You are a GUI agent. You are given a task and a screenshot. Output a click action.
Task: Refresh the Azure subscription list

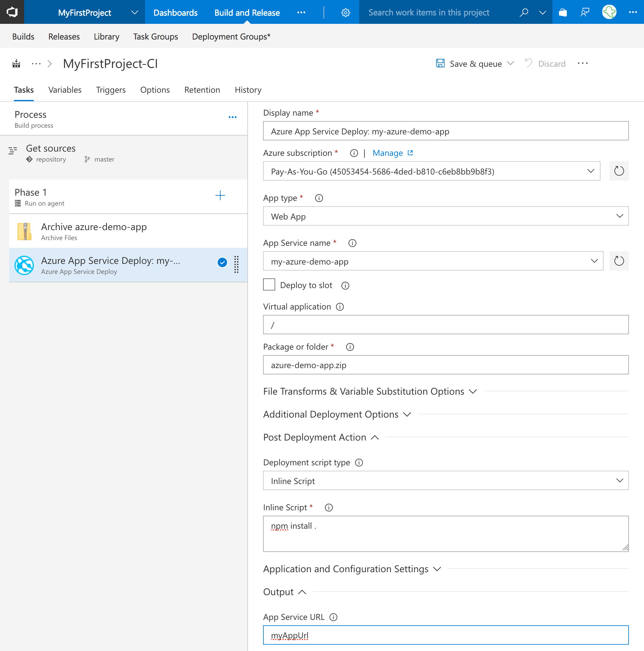pyautogui.click(x=619, y=171)
